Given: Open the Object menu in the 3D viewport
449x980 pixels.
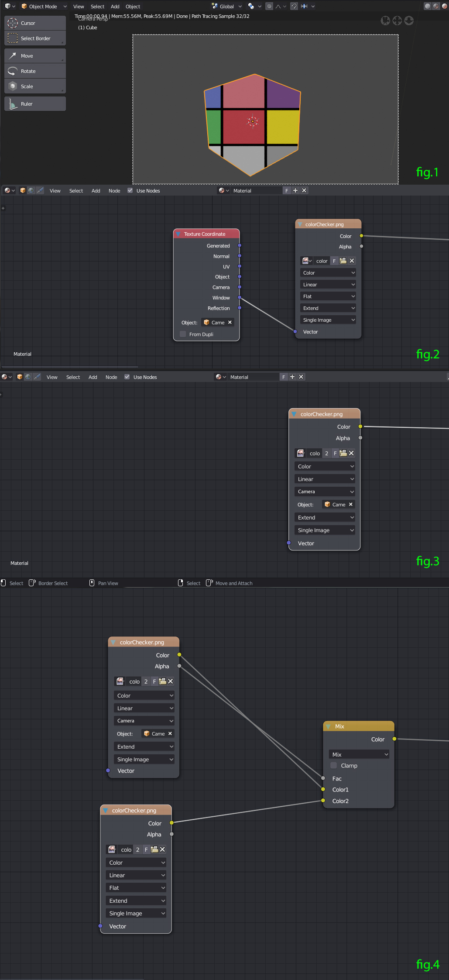Looking at the screenshot, I should pyautogui.click(x=133, y=6).
